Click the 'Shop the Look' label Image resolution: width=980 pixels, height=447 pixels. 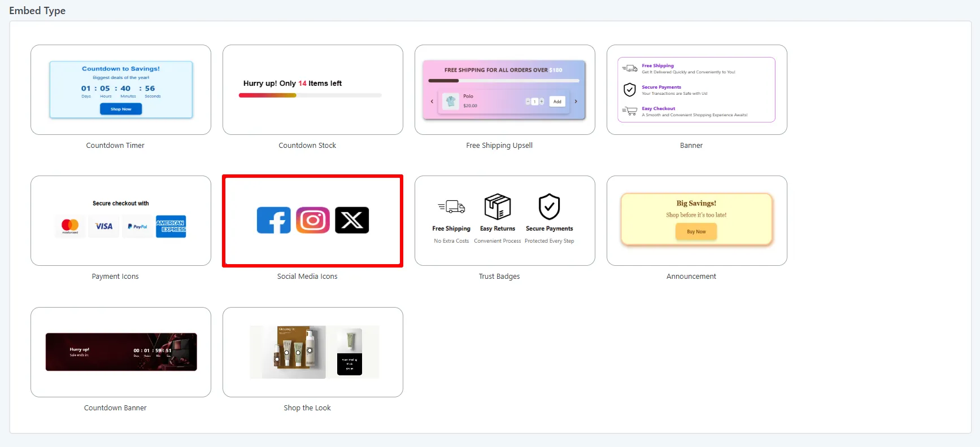click(307, 408)
